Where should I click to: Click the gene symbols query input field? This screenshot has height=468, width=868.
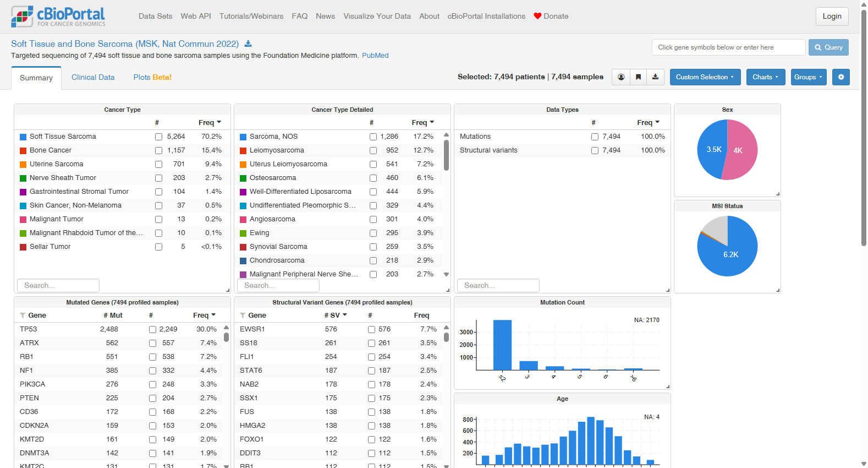[x=729, y=47]
